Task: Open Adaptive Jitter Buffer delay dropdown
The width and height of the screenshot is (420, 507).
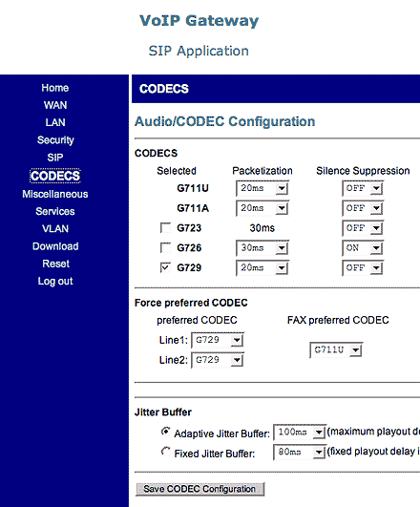Action: point(300,433)
